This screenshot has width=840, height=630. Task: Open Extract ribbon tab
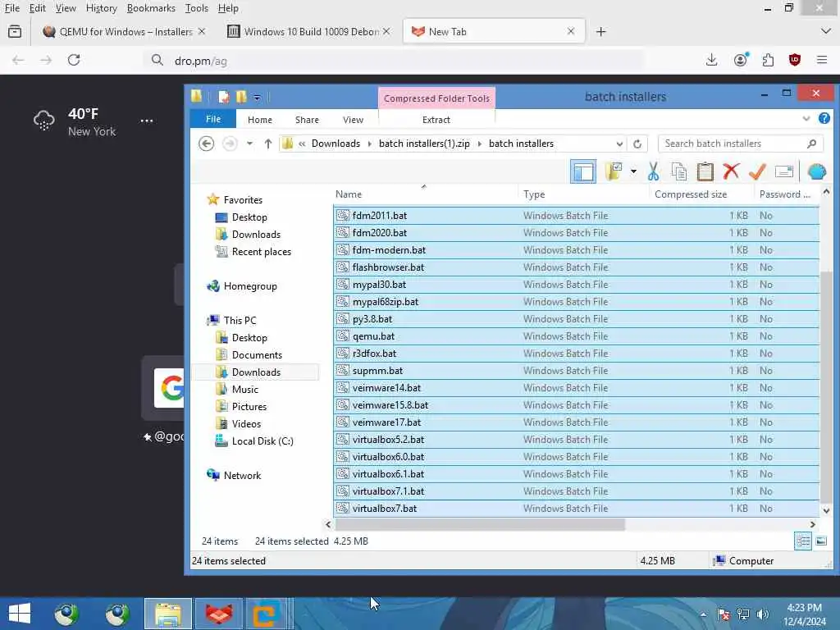[x=436, y=120]
